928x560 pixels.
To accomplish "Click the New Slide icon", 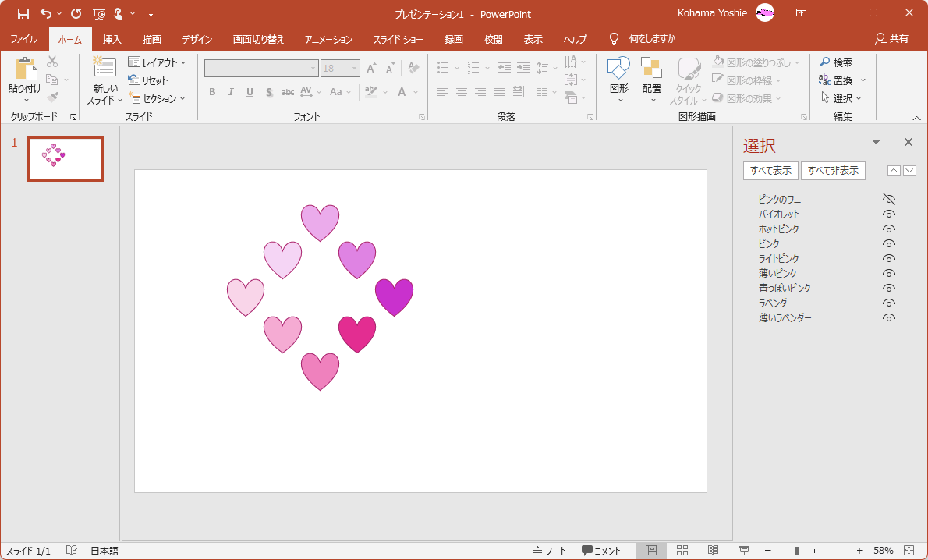I will [104, 69].
